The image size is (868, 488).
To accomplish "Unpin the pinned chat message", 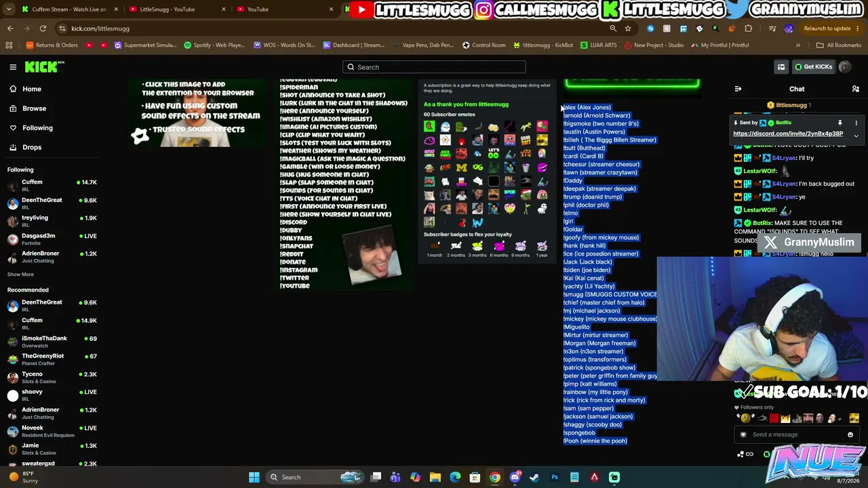I will [840, 123].
